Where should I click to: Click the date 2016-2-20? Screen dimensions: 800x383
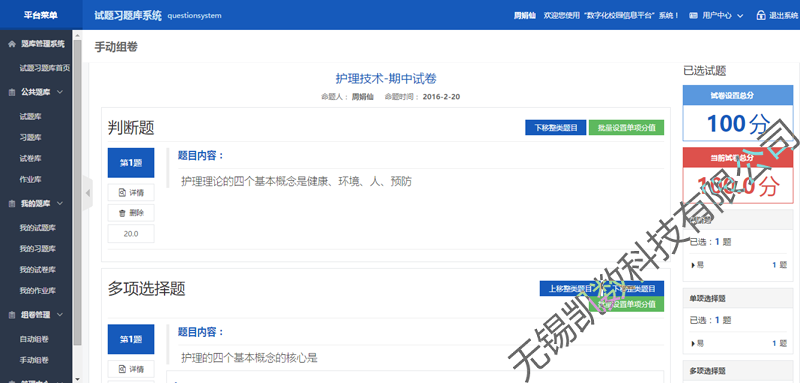point(441,96)
